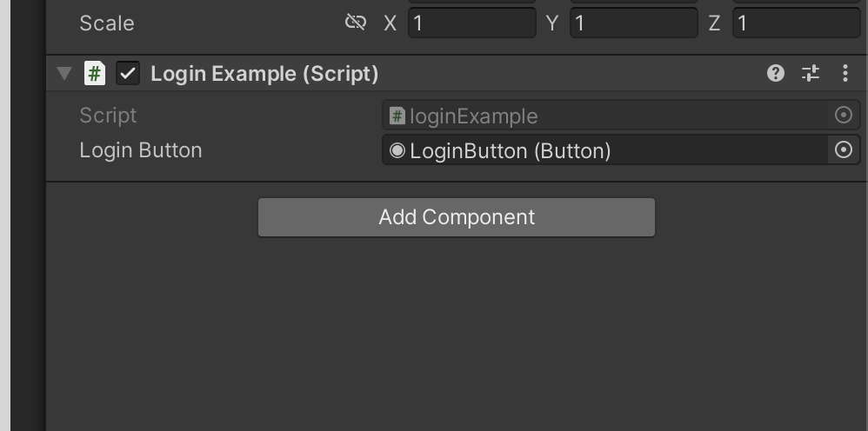Open the Login Example script help reference

pyautogui.click(x=776, y=73)
